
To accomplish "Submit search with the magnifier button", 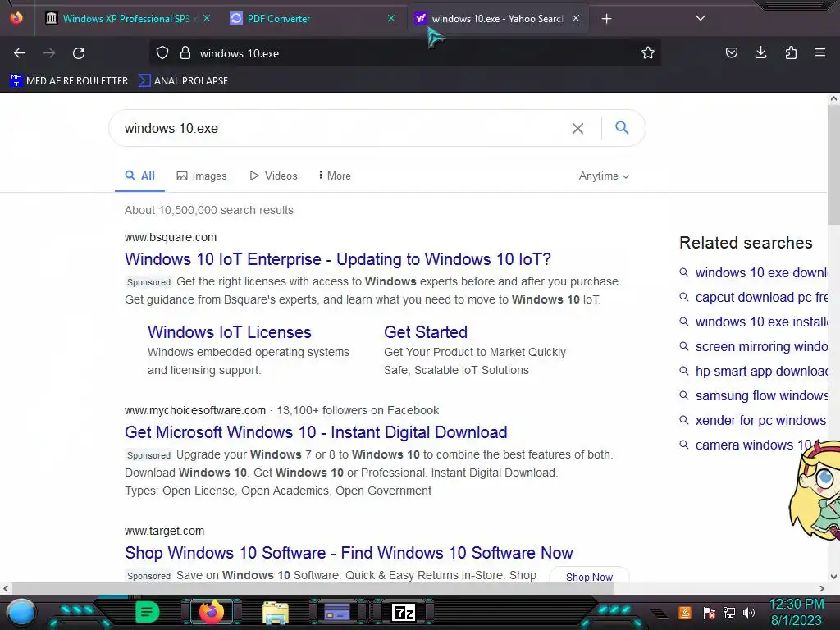I will tap(622, 127).
